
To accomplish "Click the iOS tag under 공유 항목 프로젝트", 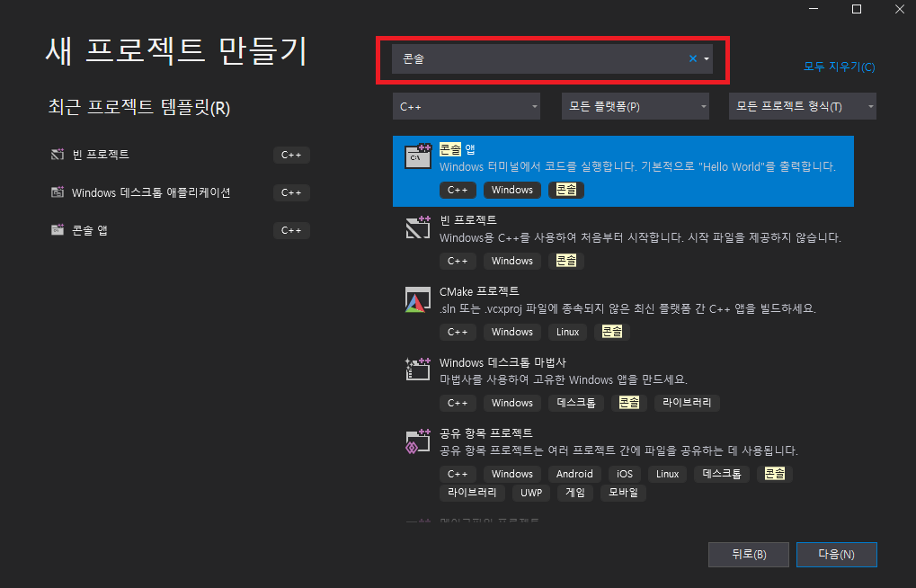I will [625, 474].
